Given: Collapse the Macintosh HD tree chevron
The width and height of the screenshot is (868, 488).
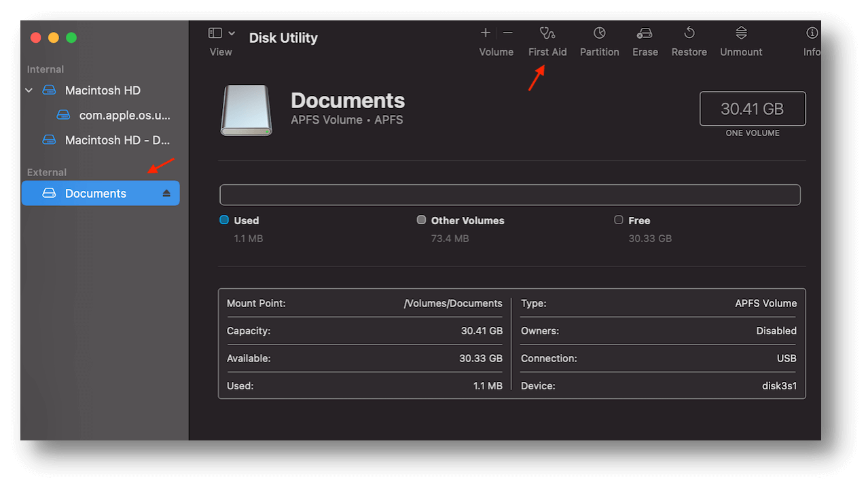Looking at the screenshot, I should pos(29,90).
